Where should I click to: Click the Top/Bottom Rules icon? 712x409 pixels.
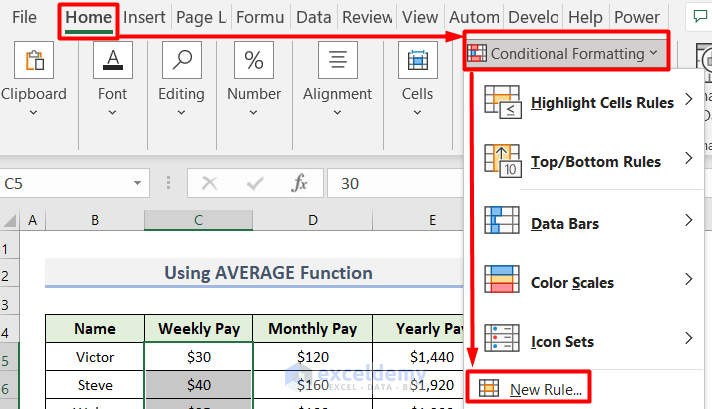click(x=502, y=161)
